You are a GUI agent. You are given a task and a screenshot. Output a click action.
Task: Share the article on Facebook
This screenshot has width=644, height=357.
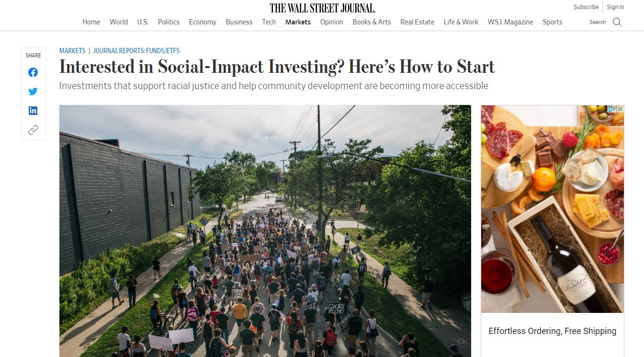pyautogui.click(x=33, y=72)
